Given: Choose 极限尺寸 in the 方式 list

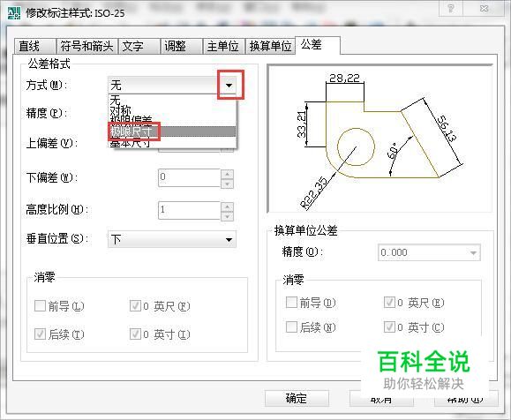Looking at the screenshot, I should (x=172, y=131).
